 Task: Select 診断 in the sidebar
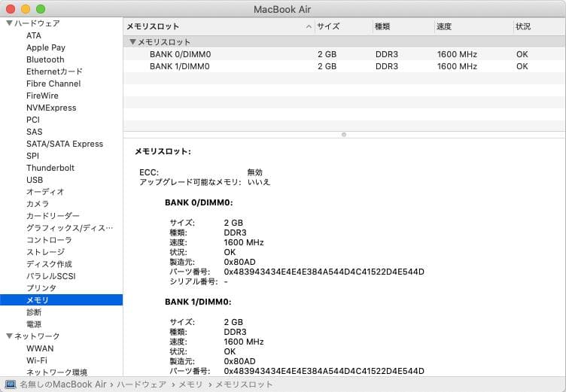coord(34,312)
